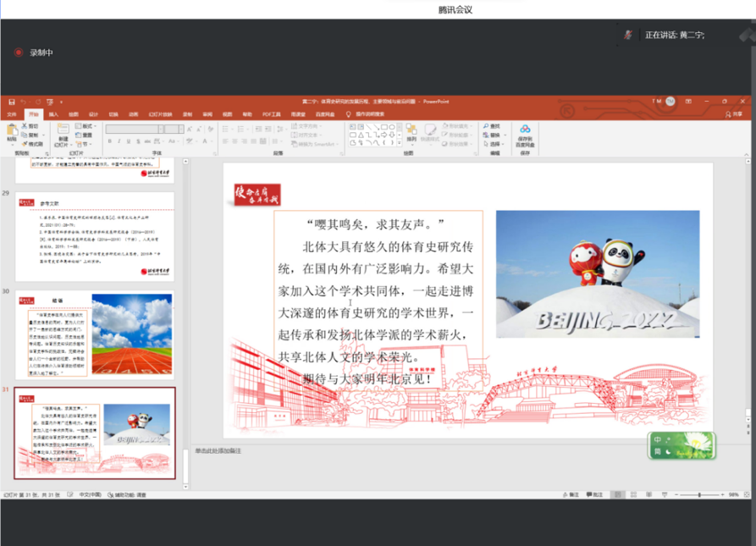Open the File (文件) menu
Viewport: 756px width, 546px height.
[x=13, y=113]
